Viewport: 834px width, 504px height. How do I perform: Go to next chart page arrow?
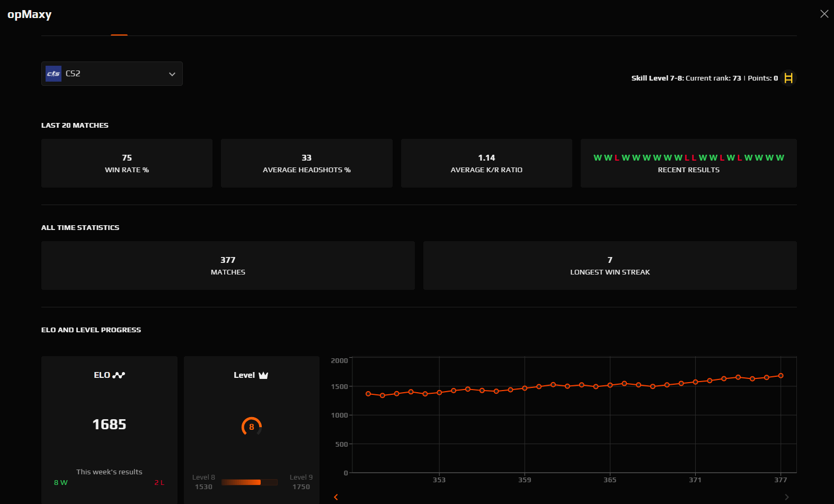click(787, 497)
